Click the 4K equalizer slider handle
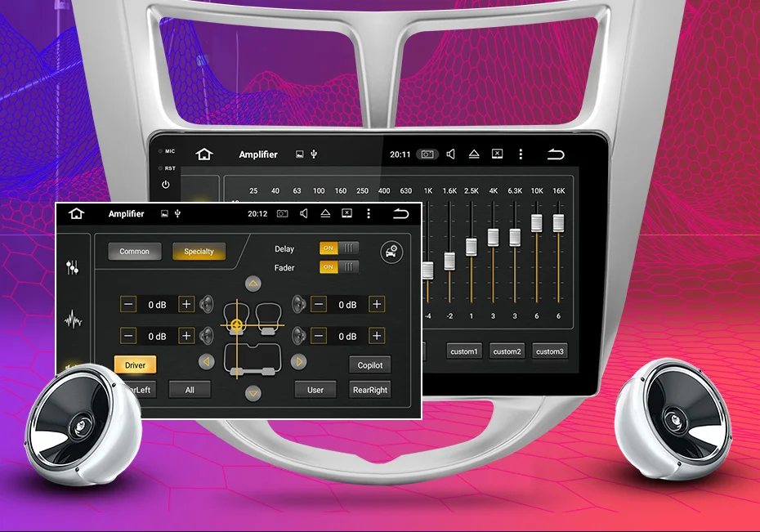Viewport: 760px width, 532px height. 493,238
